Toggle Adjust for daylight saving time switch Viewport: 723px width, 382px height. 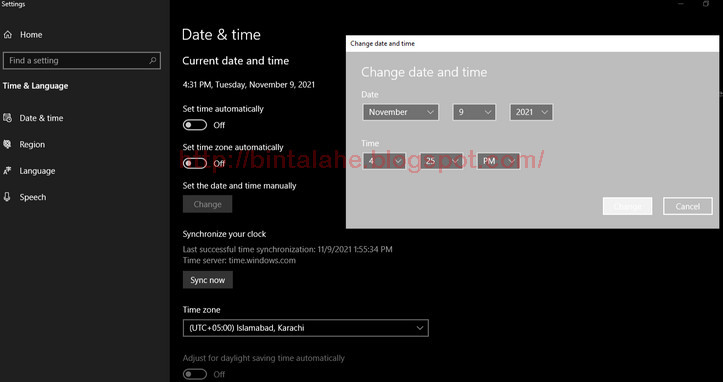(195, 374)
